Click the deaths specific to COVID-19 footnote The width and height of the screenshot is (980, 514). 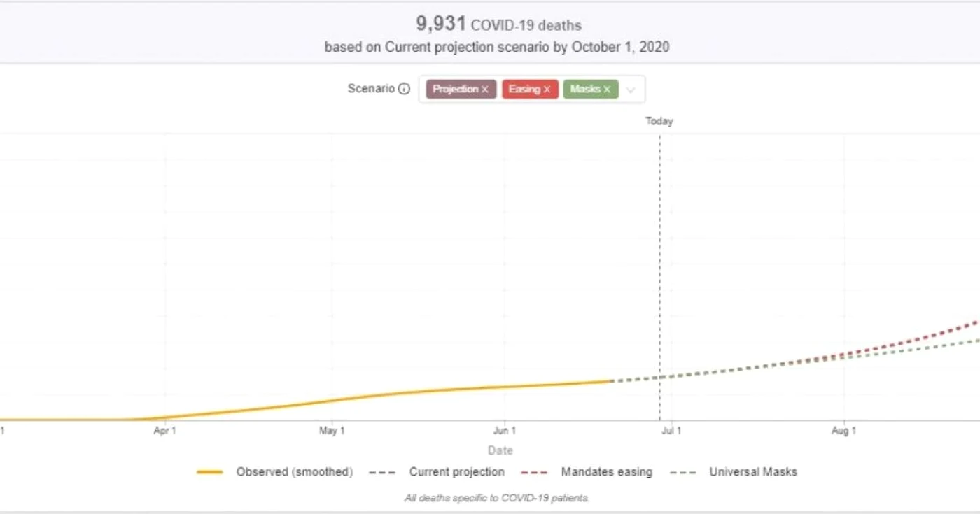(x=497, y=498)
